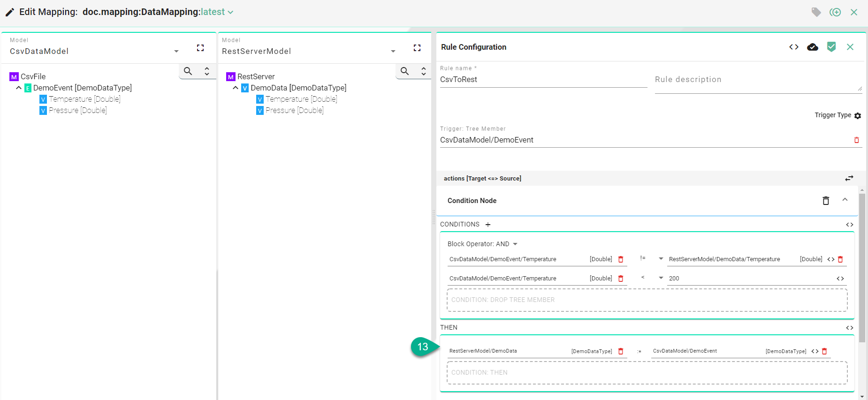Click the cloud save icon
Screen dimensions: 868x400
[x=813, y=47]
